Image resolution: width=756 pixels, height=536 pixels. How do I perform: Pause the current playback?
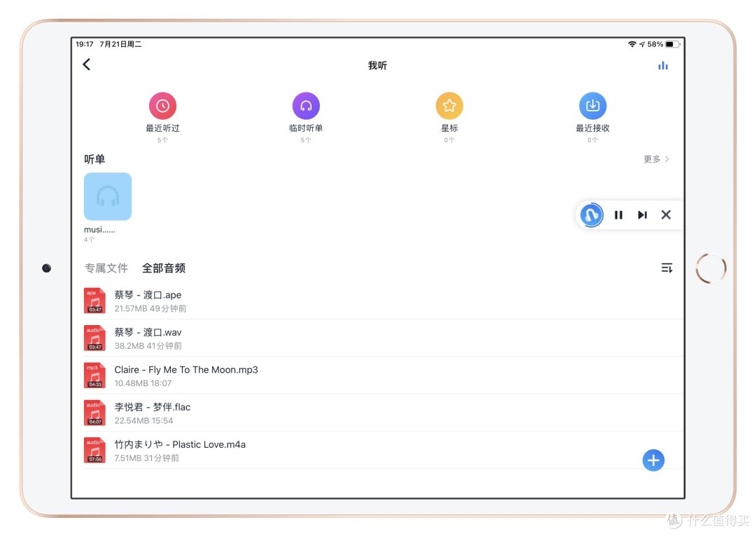619,215
